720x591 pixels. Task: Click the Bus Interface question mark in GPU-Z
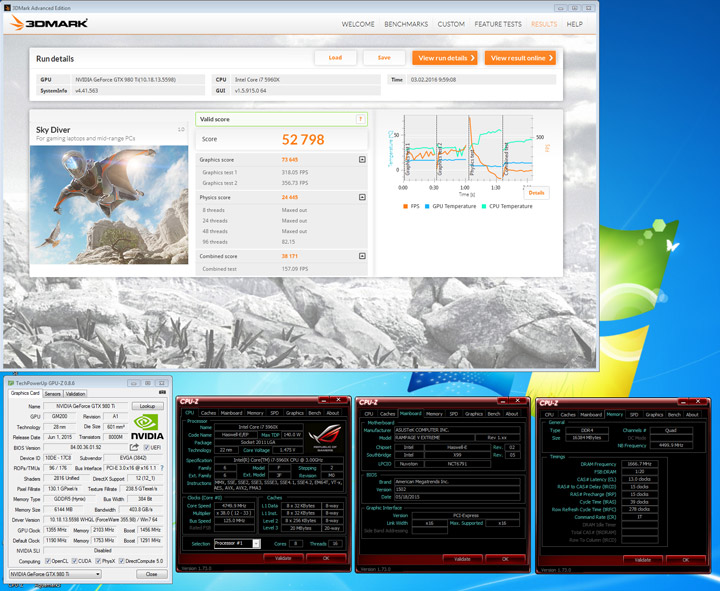pyautogui.click(x=162, y=468)
